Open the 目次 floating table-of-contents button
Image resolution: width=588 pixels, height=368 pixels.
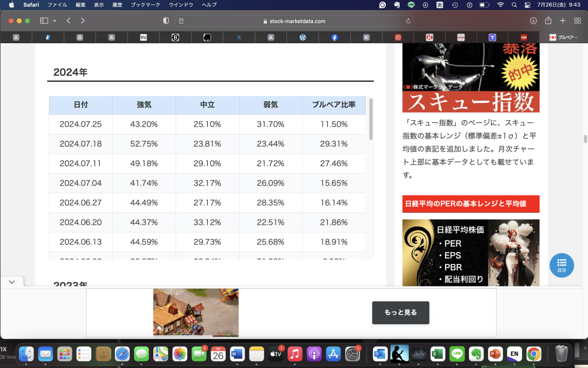tap(562, 264)
